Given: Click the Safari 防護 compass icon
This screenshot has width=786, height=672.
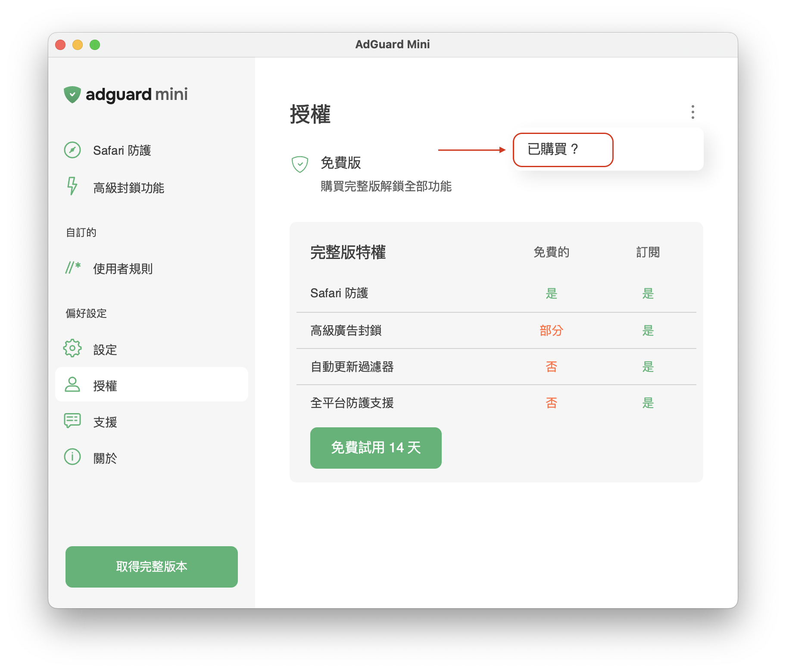Looking at the screenshot, I should pos(72,150).
